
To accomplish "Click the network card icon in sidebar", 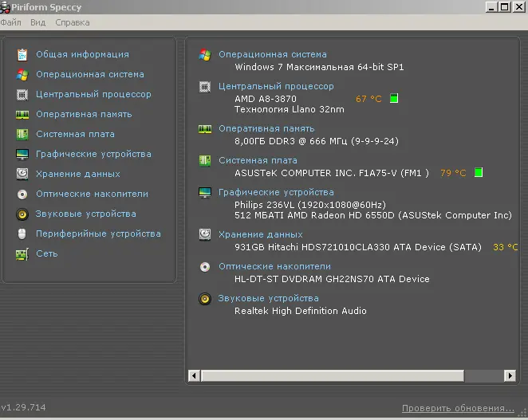I will click(x=22, y=254).
